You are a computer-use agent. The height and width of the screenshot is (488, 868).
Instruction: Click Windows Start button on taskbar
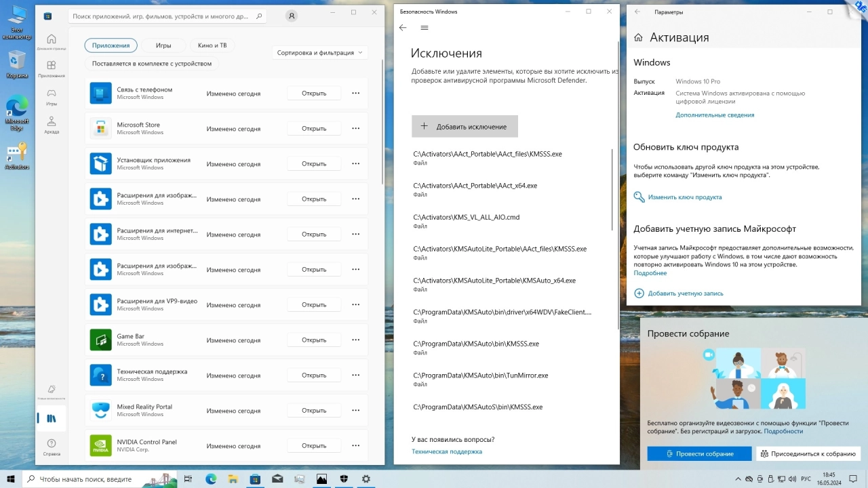(x=11, y=479)
